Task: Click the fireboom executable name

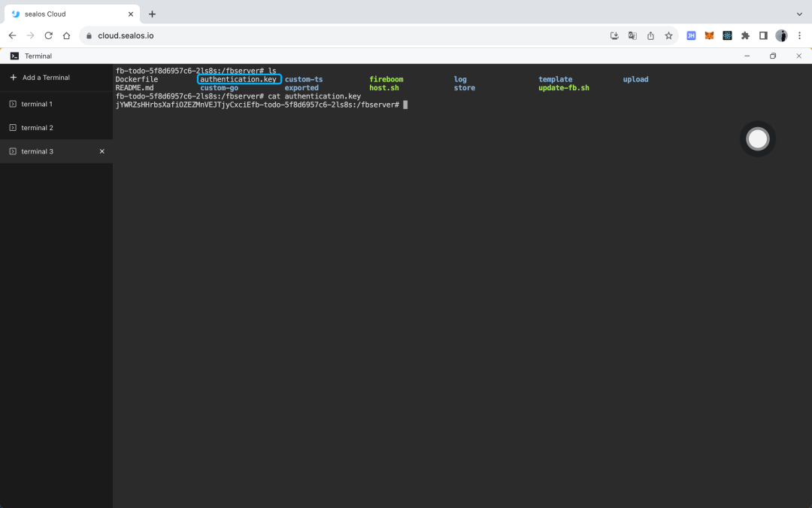Action: (x=386, y=79)
